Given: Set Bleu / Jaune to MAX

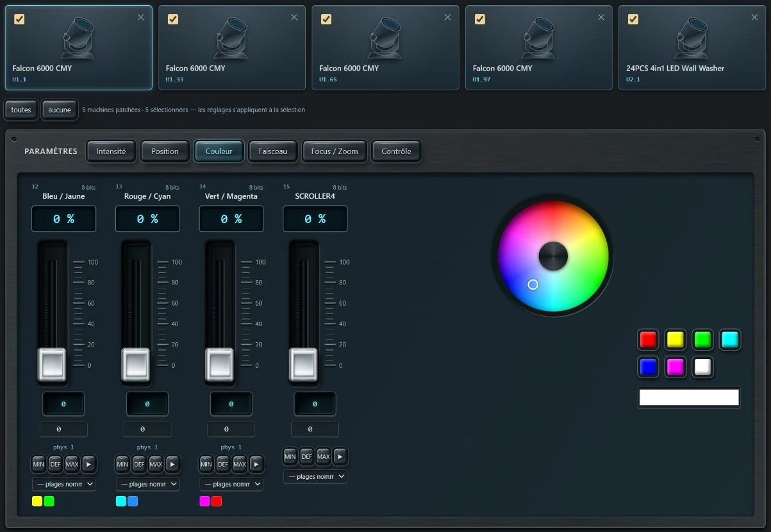Looking at the screenshot, I should (72, 464).
